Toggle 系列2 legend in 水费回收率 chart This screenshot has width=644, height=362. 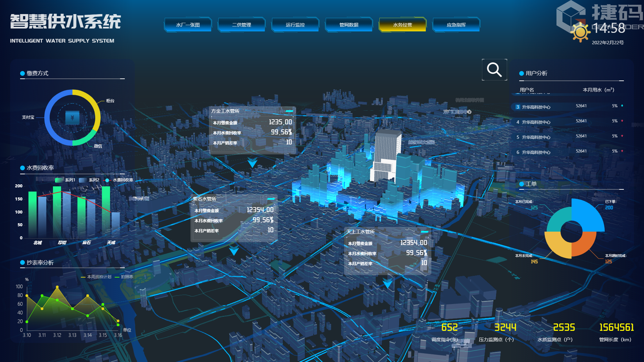(89, 180)
